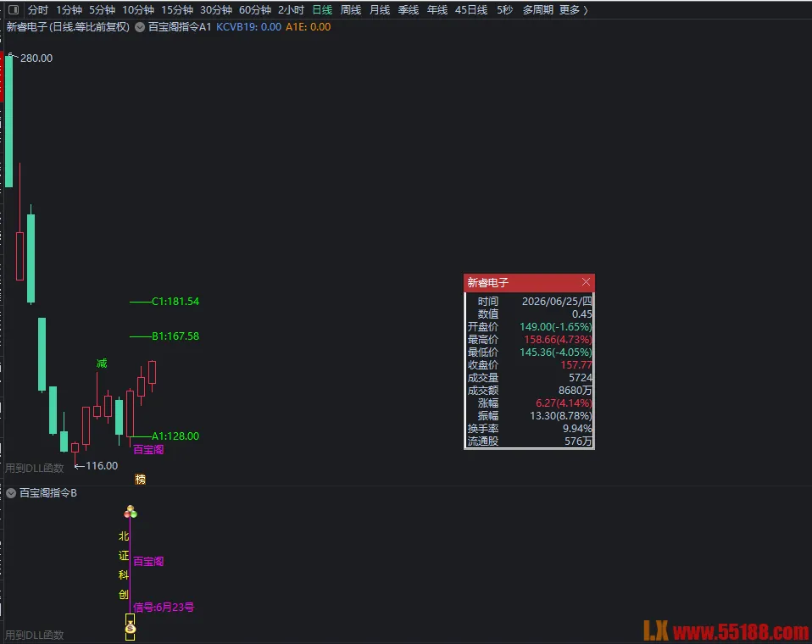
Task: Expand the 百宝阁指令B indicator dropdown
Action: [x=11, y=493]
